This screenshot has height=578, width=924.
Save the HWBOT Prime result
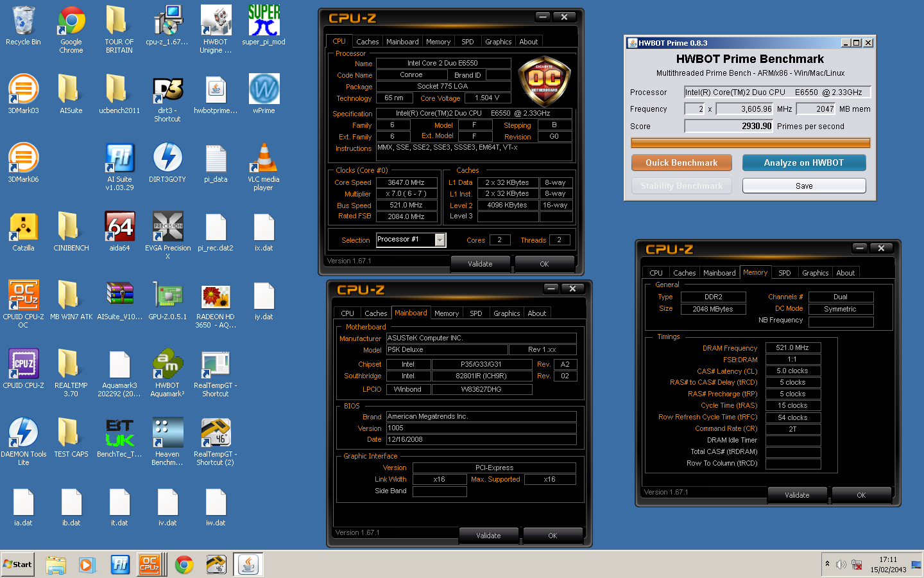click(804, 186)
